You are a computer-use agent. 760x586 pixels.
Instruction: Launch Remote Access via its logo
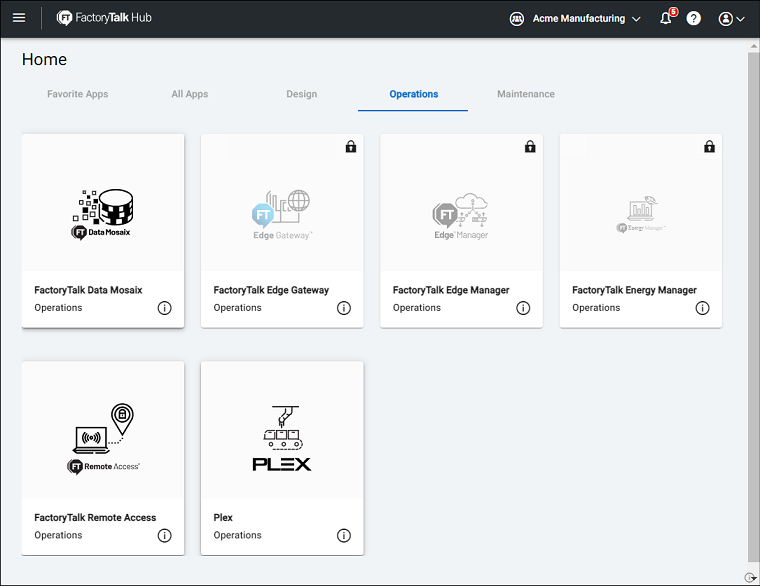pos(103,439)
